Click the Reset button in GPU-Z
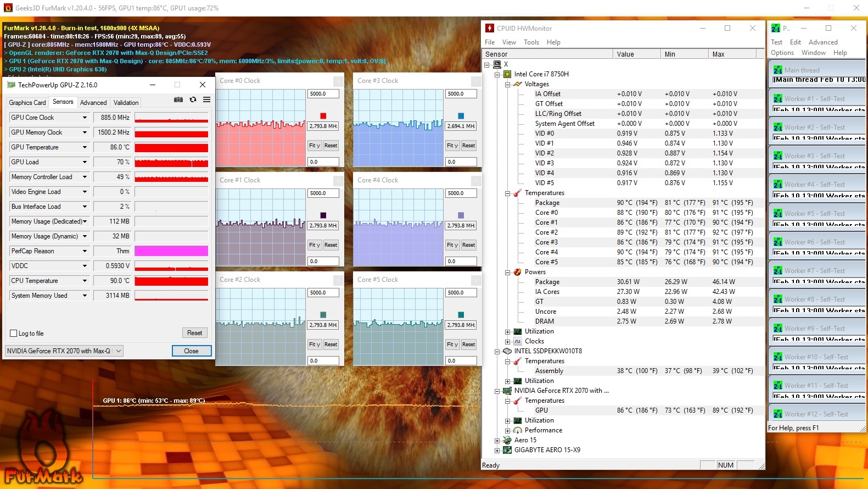 tap(195, 333)
